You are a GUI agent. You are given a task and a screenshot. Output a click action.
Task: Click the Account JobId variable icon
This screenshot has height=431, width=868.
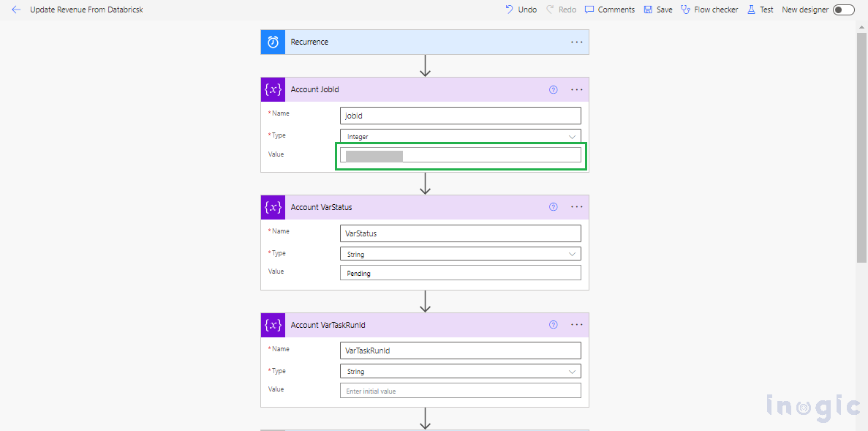273,89
